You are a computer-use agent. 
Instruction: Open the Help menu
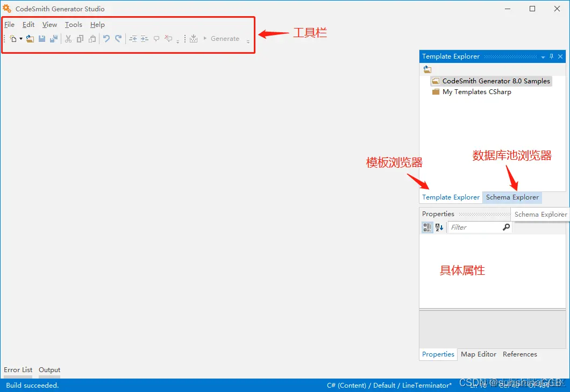pyautogui.click(x=97, y=24)
